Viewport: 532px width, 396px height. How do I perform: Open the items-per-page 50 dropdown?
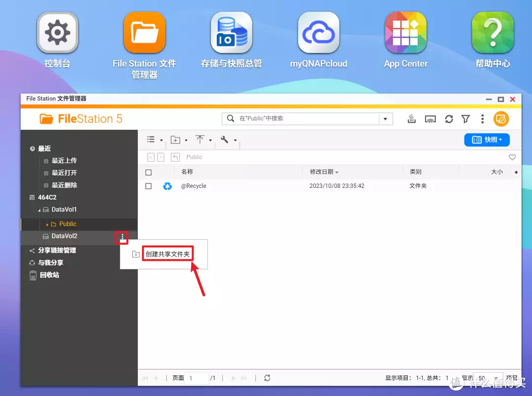pos(488,378)
